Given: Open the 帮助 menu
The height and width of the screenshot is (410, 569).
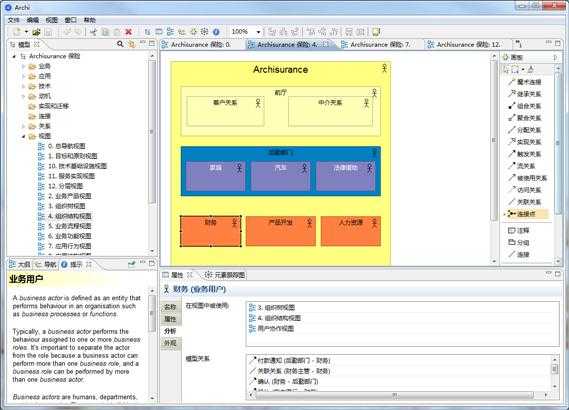Looking at the screenshot, I should (90, 20).
